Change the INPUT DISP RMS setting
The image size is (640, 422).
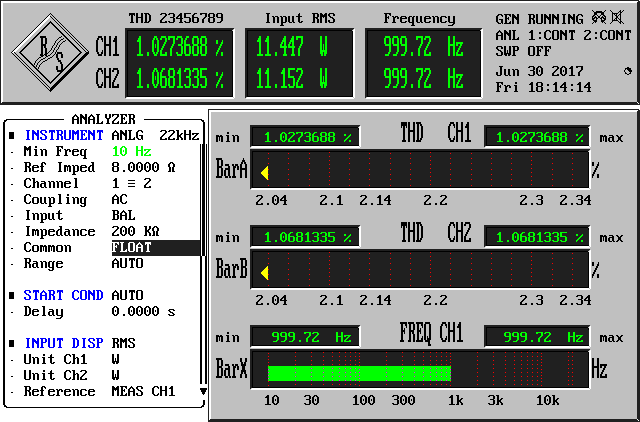123,343
